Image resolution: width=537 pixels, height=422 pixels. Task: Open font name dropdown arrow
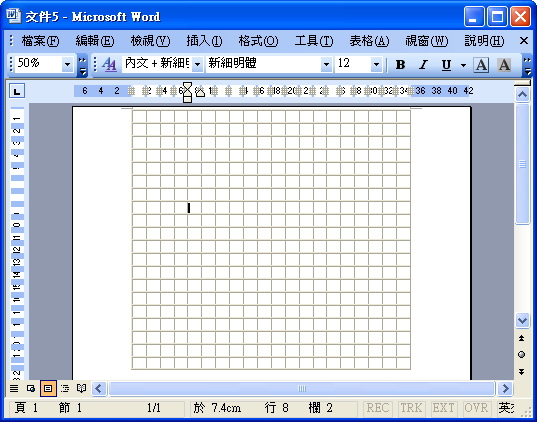(x=326, y=64)
